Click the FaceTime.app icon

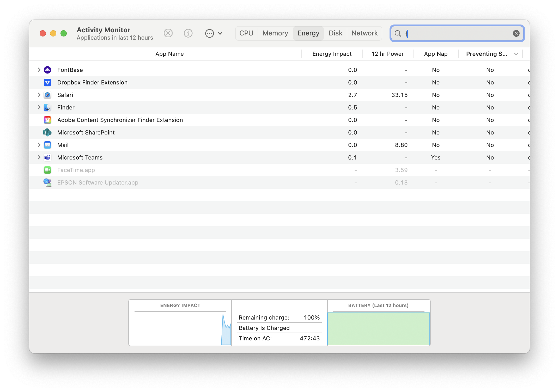tap(47, 170)
